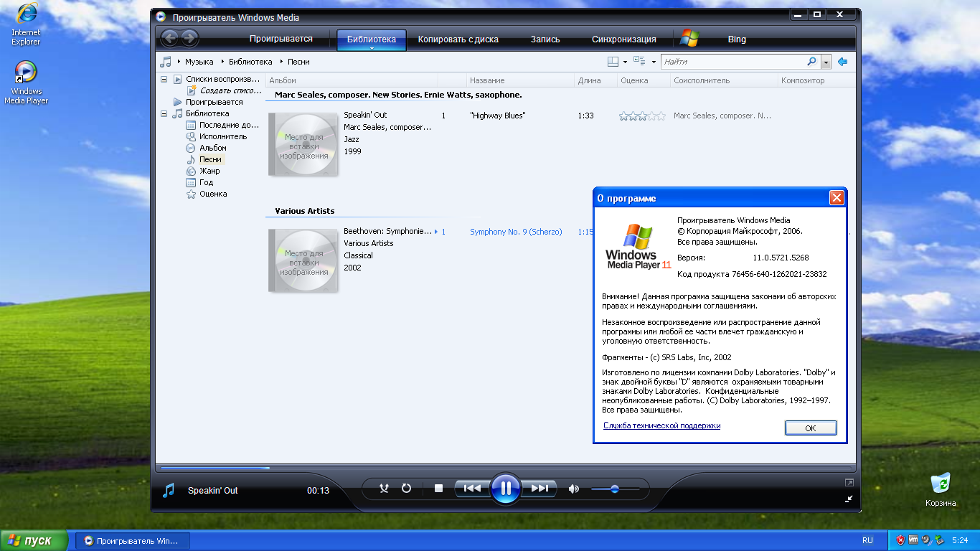Screen dimensions: 980x551
Task: Click Speakin' Out album art placeholder
Action: coord(303,145)
